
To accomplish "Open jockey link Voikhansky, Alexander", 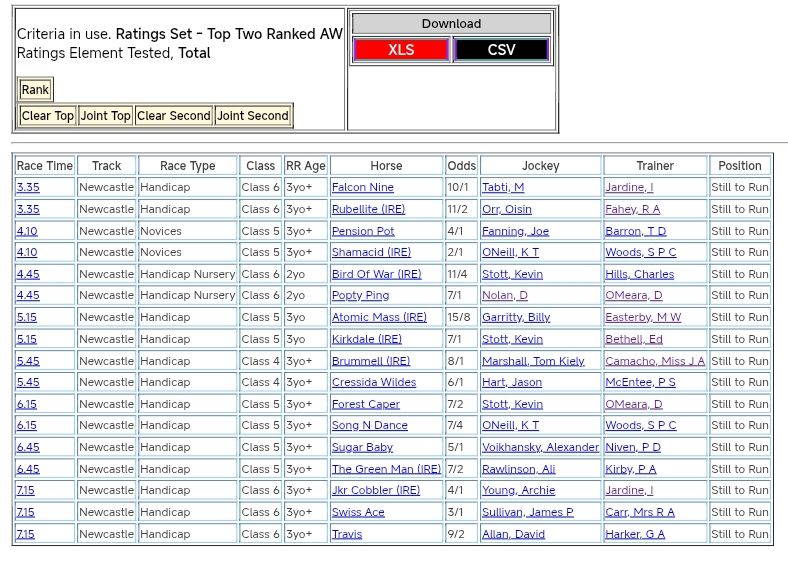I will (540, 448).
